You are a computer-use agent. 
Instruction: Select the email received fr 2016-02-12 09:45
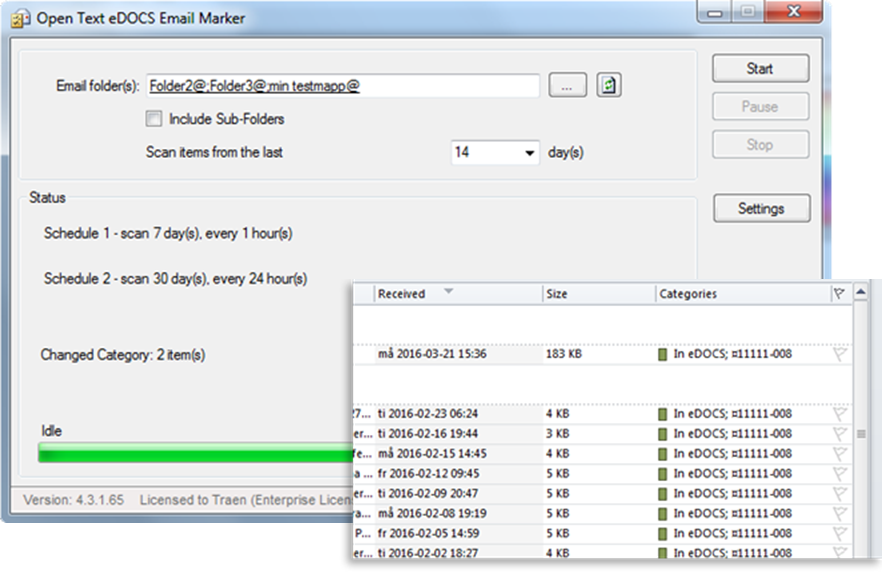pos(602,474)
